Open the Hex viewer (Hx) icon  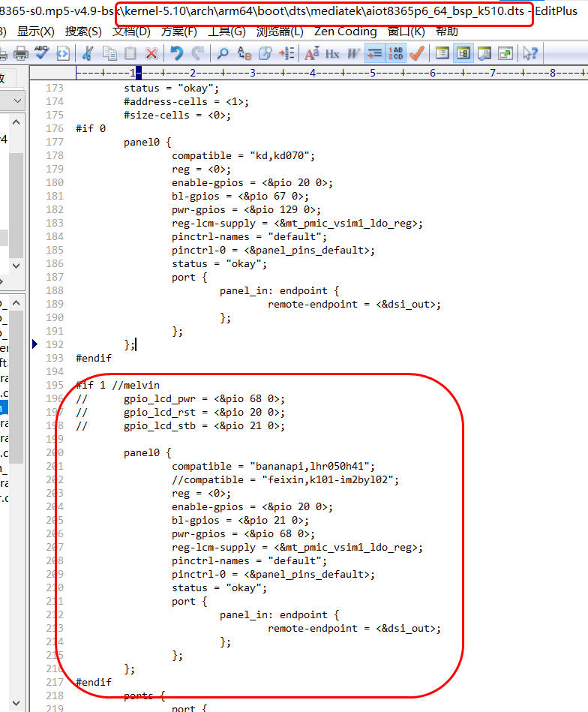332,53
